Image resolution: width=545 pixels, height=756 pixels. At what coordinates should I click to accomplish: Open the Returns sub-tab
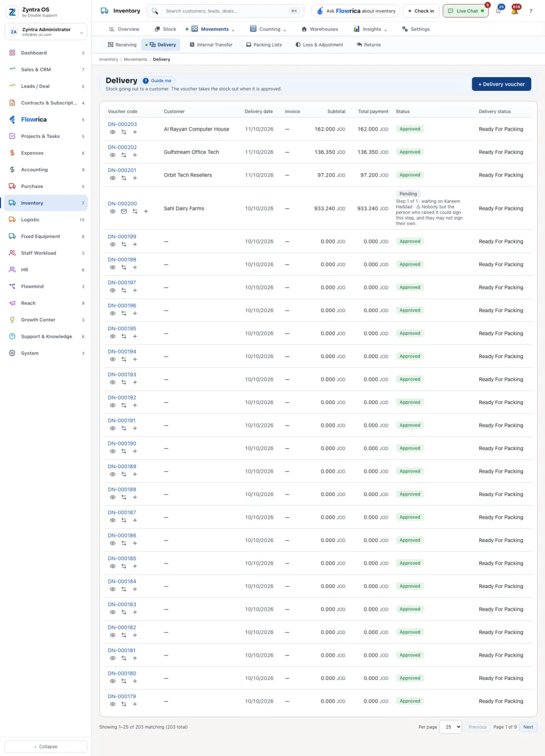point(368,45)
